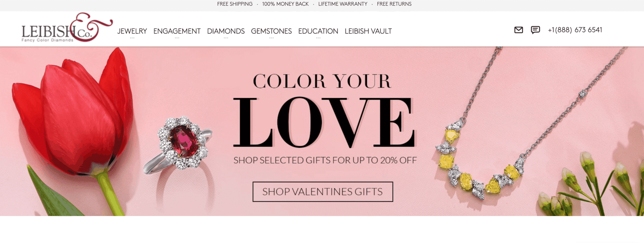The image size is (644, 243).
Task: Call the +1(888) 673 6541 number
Action: [x=575, y=30]
